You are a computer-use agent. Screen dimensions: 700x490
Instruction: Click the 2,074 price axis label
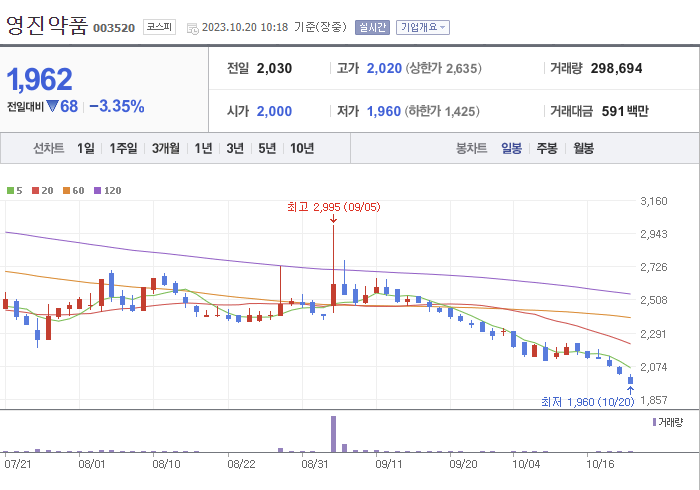click(654, 367)
